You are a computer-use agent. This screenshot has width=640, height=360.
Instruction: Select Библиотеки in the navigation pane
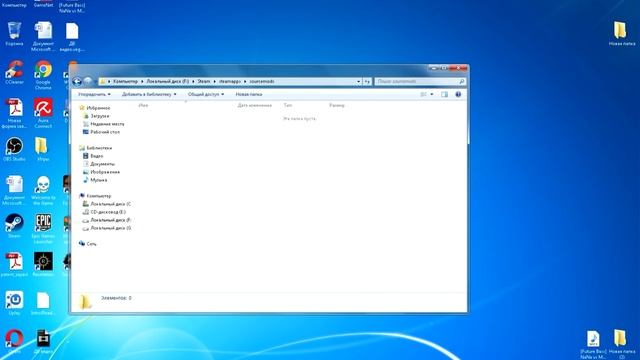[x=99, y=148]
